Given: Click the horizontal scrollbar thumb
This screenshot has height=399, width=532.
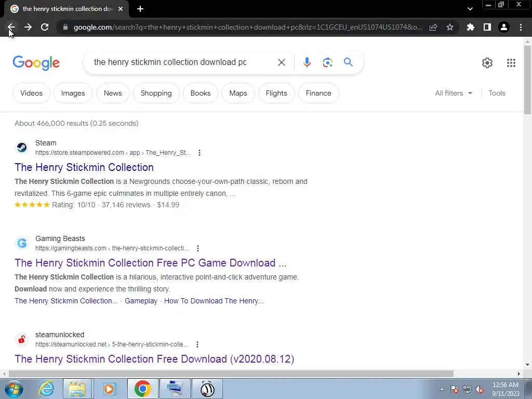Looking at the screenshot, I should 231,374.
